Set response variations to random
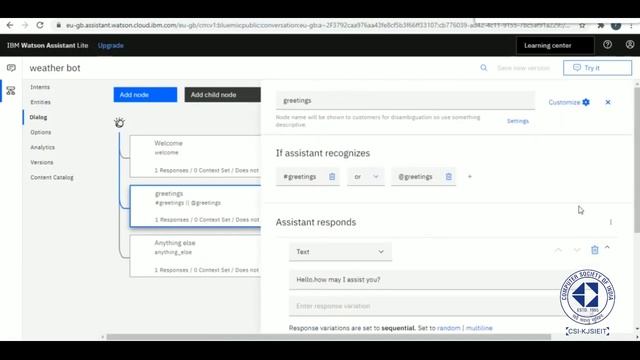This screenshot has height=360, width=640. [x=449, y=328]
